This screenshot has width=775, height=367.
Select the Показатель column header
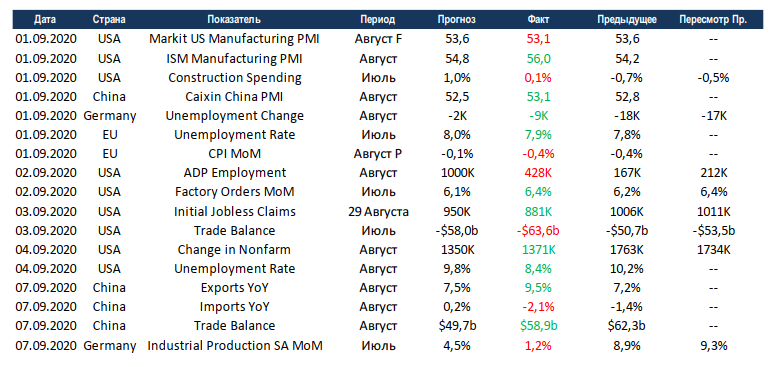click(x=234, y=20)
